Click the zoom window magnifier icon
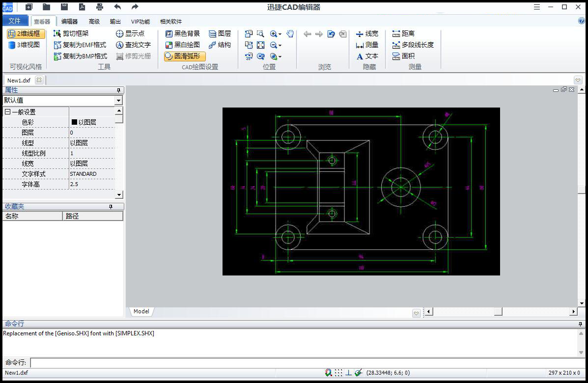 pos(260,34)
